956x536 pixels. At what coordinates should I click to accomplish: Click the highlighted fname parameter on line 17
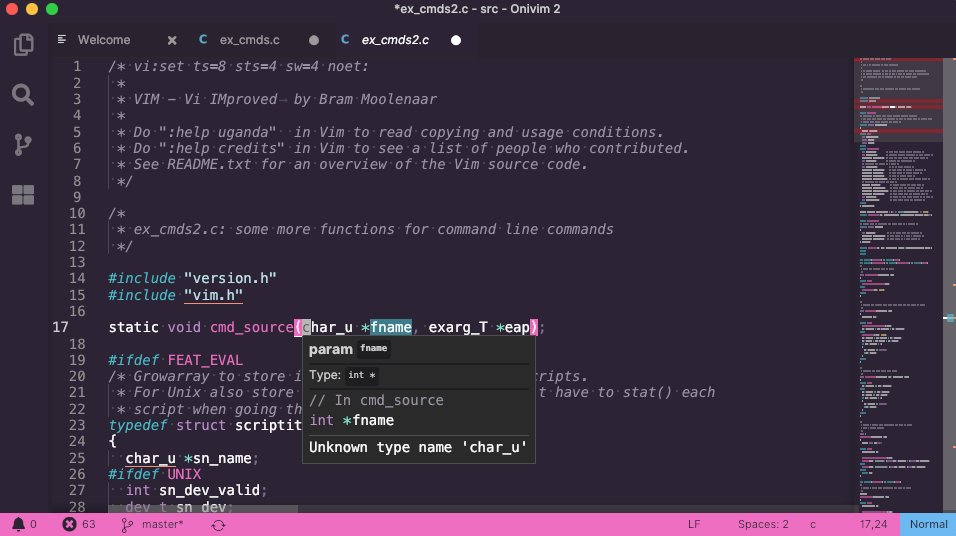click(x=391, y=327)
